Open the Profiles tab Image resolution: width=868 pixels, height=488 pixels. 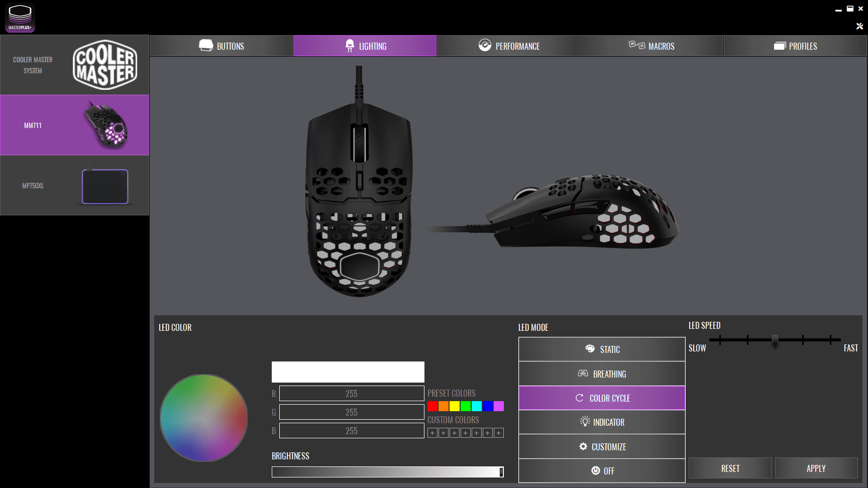click(x=795, y=46)
